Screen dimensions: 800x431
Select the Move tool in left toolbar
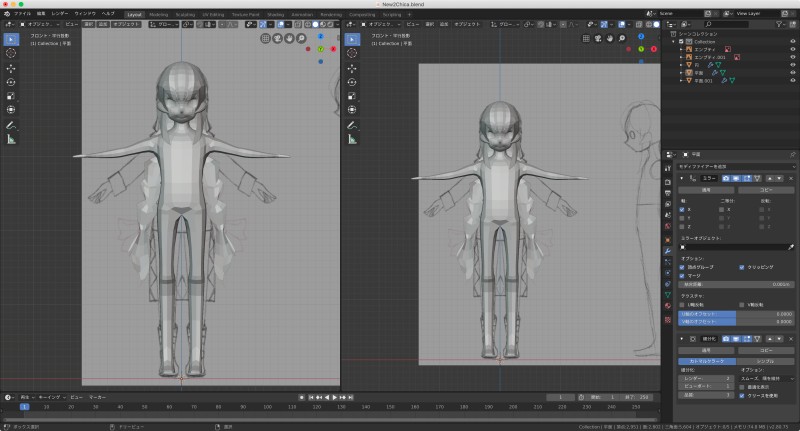(11, 68)
